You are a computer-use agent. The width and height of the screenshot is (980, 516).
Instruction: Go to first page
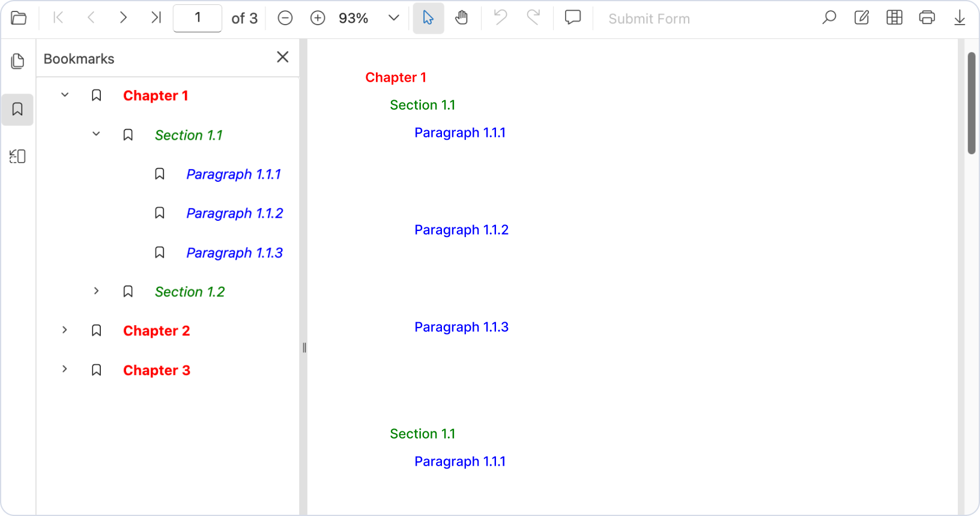point(58,18)
